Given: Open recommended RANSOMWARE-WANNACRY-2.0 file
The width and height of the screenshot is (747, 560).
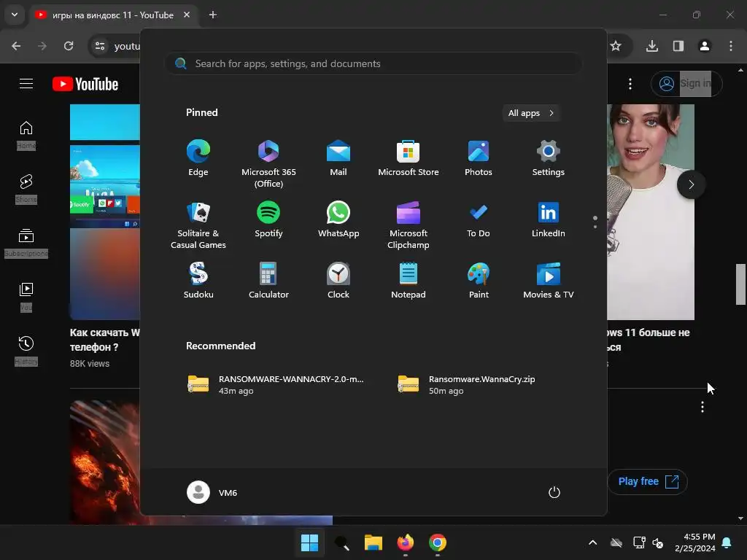Looking at the screenshot, I should point(276,384).
